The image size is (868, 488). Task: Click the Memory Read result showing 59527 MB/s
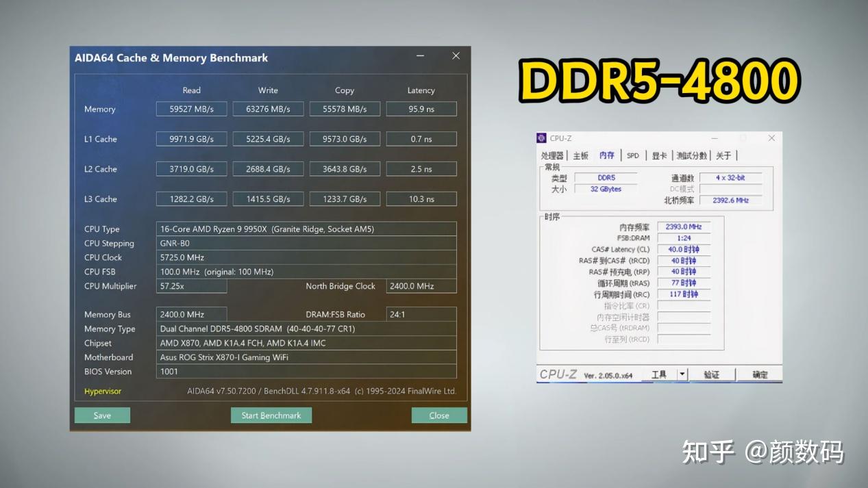[x=191, y=108]
